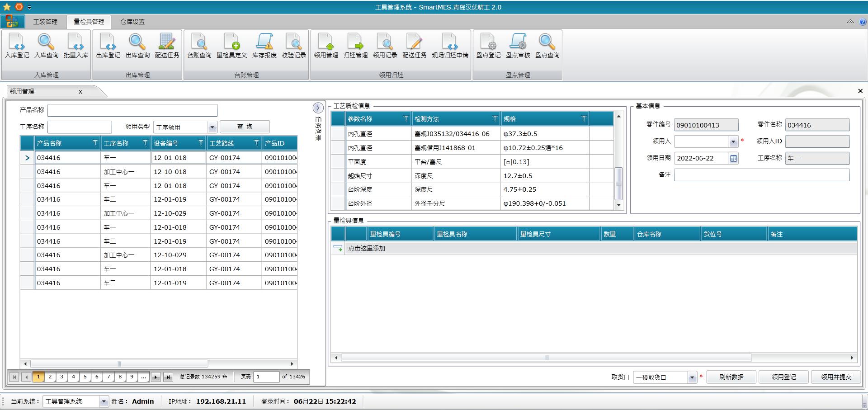Switch to the 工装管理 ribbon tab
The height and width of the screenshot is (410, 868).
click(45, 22)
